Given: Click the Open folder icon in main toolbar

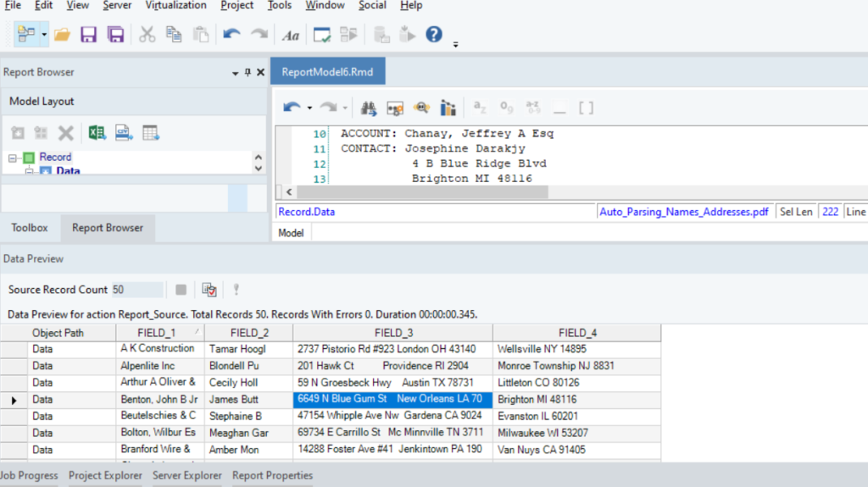Looking at the screenshot, I should (x=62, y=35).
